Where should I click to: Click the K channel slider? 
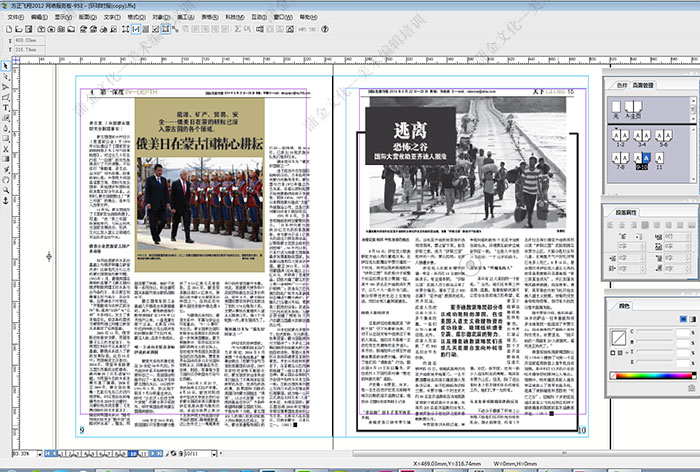(656, 362)
